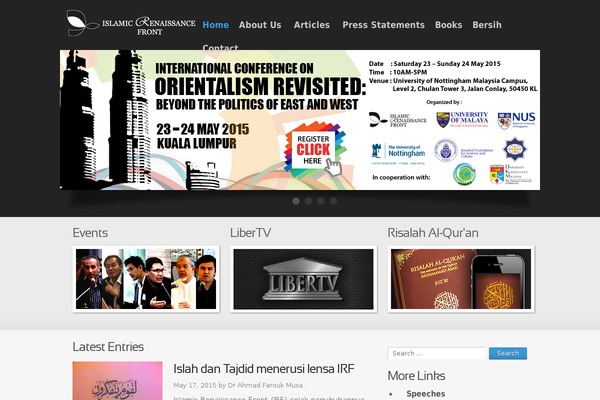Viewport: 600px width, 400px height.
Task: Select the first slider dot
Action: 296,201
